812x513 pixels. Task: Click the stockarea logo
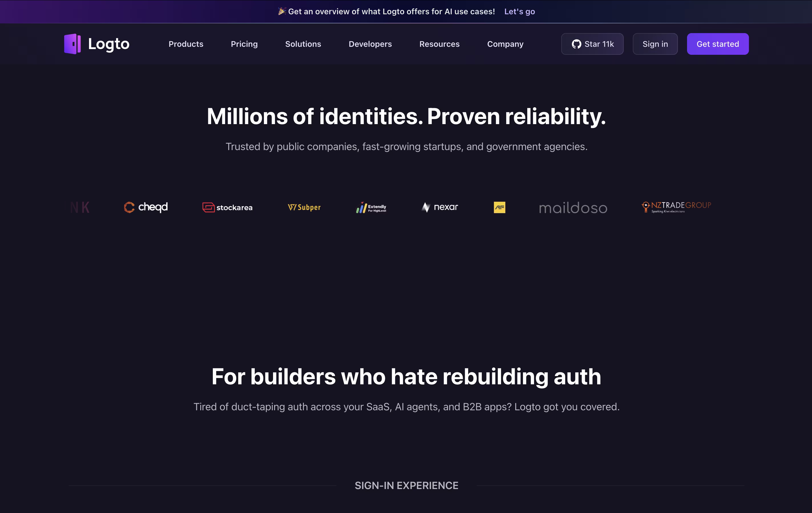click(x=227, y=207)
